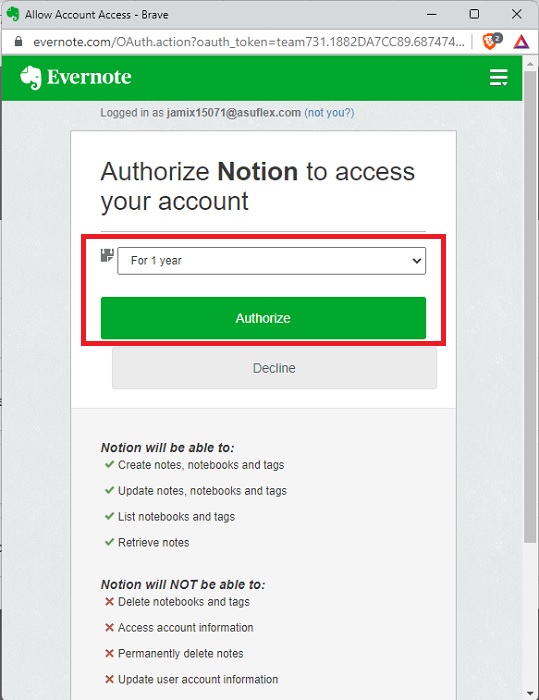
Task: Click 'Update notes, notebooks and tags' text
Action: 202,491
